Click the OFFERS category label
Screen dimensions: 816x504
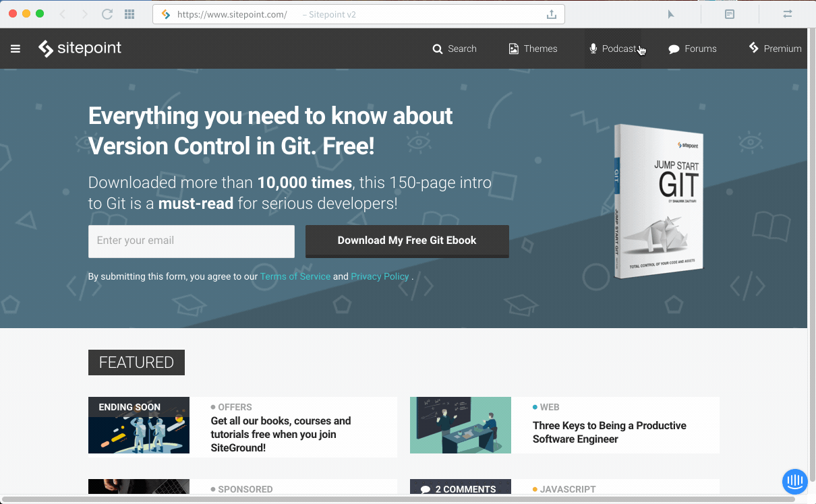pyautogui.click(x=235, y=407)
